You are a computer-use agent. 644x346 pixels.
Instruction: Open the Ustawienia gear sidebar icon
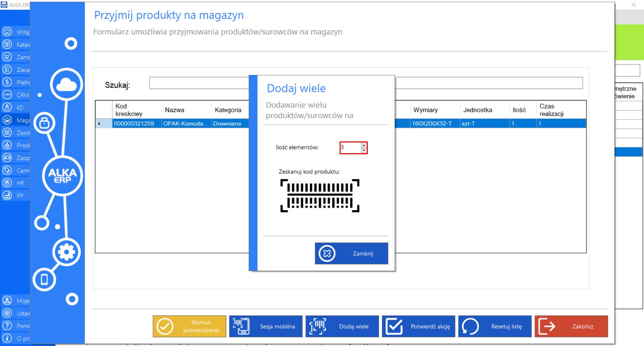coord(7,313)
